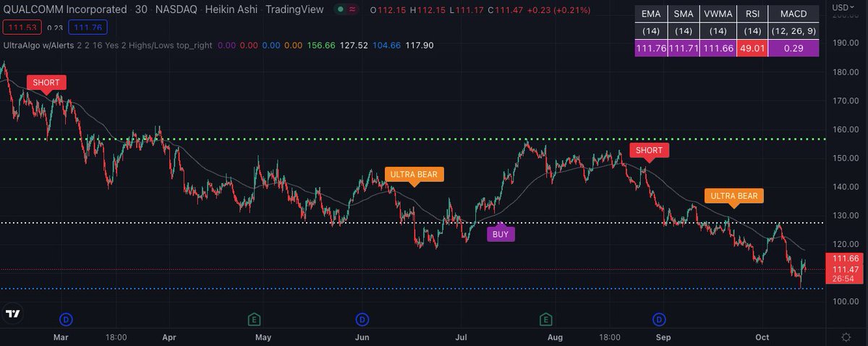Click the MACD value 0.29 cell
The image size is (868, 346).
tap(794, 48)
